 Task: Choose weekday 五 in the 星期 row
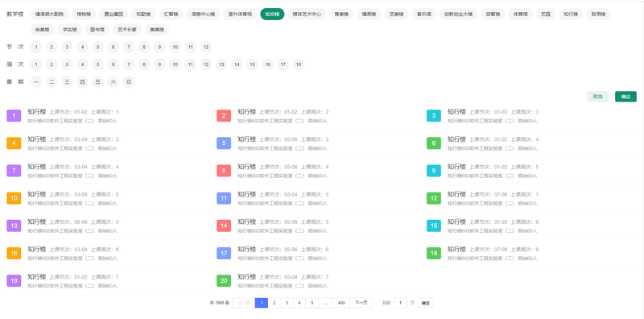[97, 82]
